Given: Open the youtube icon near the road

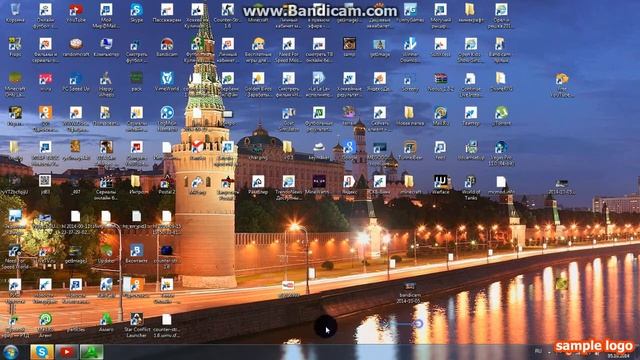Looking at the screenshot, I should (x=288, y=288).
